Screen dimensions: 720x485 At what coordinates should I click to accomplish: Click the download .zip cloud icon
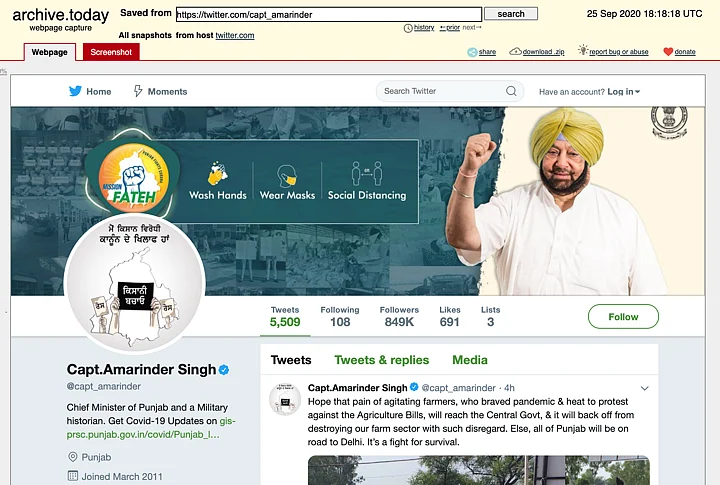pos(515,51)
